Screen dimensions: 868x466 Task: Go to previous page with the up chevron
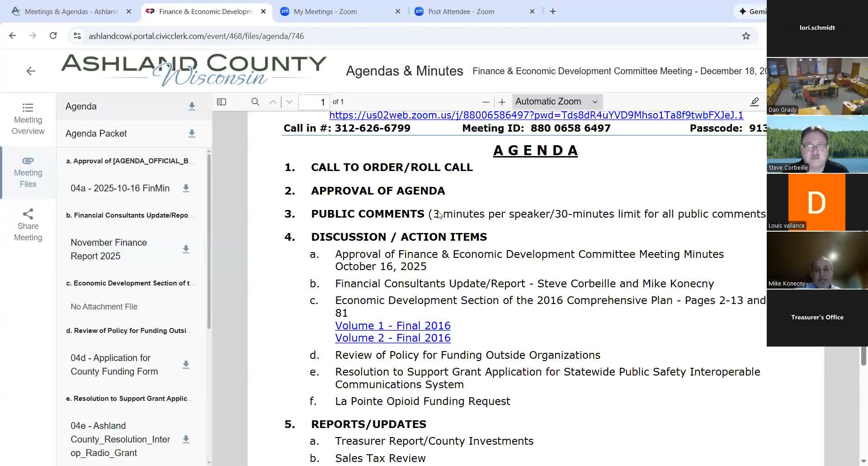(273, 102)
